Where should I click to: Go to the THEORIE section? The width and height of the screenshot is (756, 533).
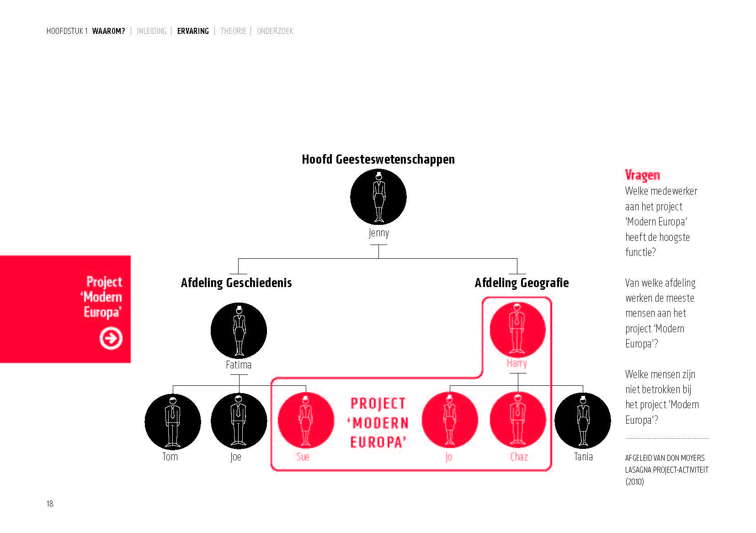tap(233, 31)
